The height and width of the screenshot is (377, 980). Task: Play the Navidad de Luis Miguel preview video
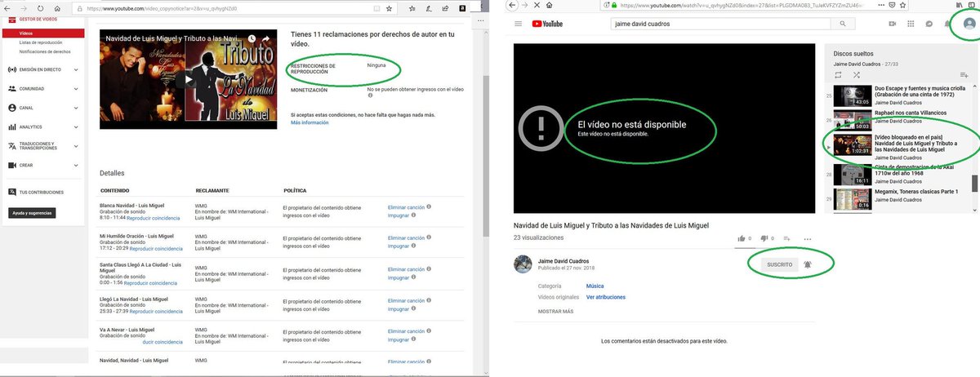point(188,79)
